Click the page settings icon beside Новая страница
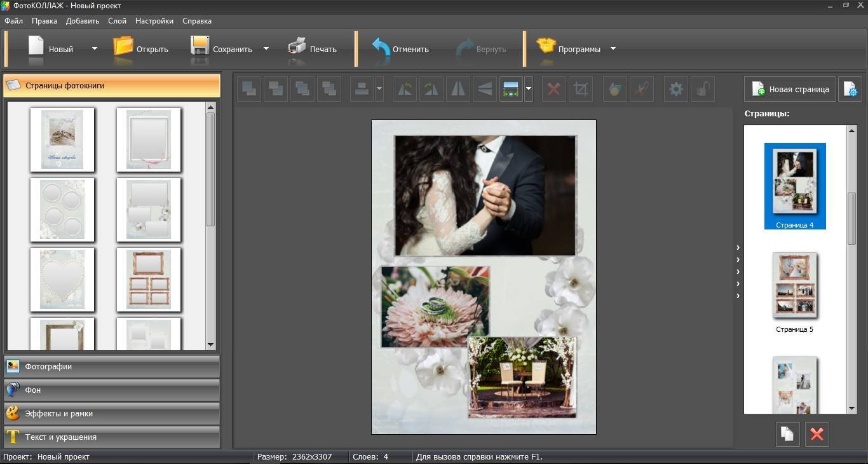This screenshot has height=464, width=868. pos(850,90)
